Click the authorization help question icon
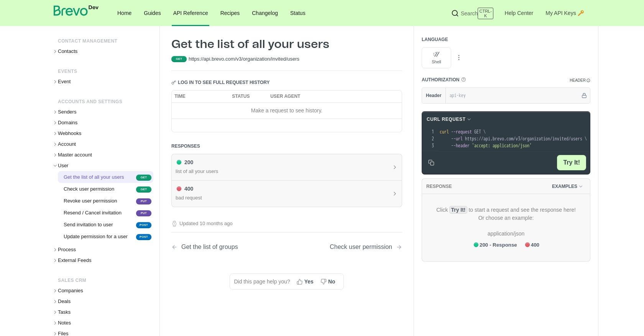Image resolution: width=644 pixels, height=336 pixels. [463, 80]
